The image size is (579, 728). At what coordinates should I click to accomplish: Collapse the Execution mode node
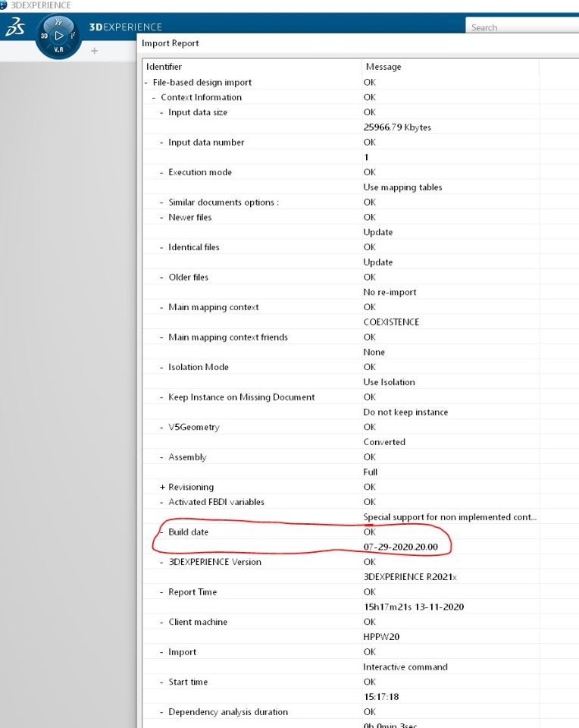click(x=161, y=172)
